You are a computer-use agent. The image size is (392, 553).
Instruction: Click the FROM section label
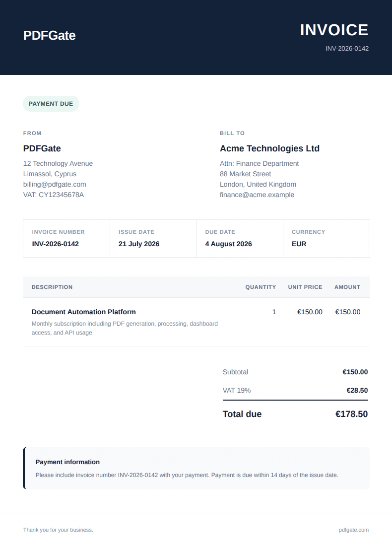(32, 133)
